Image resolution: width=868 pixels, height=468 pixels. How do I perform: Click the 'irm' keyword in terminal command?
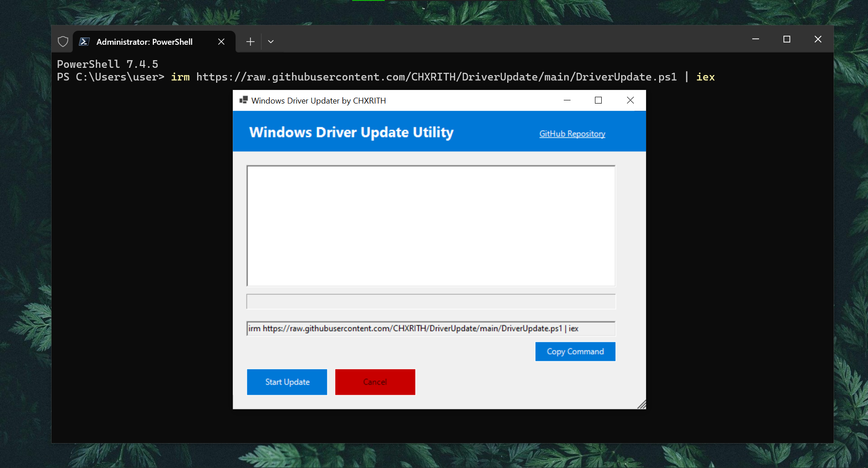pyautogui.click(x=180, y=77)
